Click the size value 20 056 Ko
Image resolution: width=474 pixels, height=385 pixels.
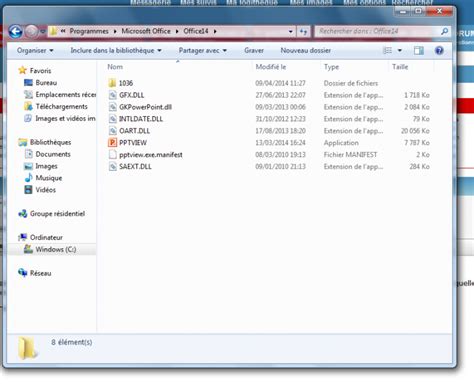tap(415, 131)
